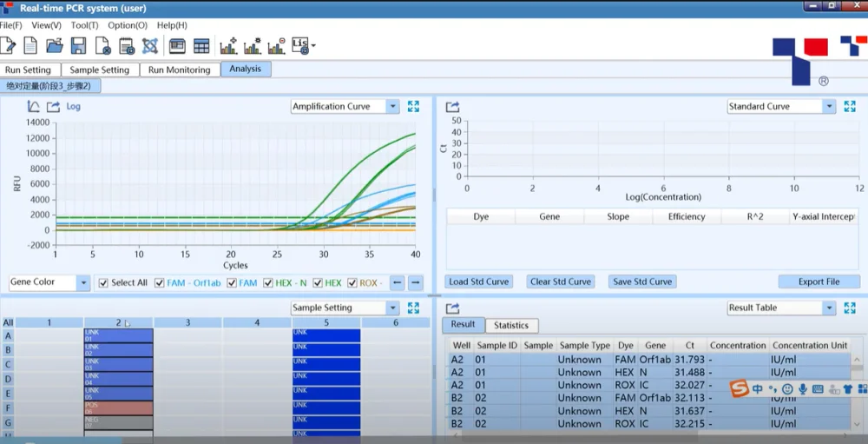Image resolution: width=868 pixels, height=444 pixels.
Task: Open the Statistics tab in results
Action: click(x=511, y=325)
